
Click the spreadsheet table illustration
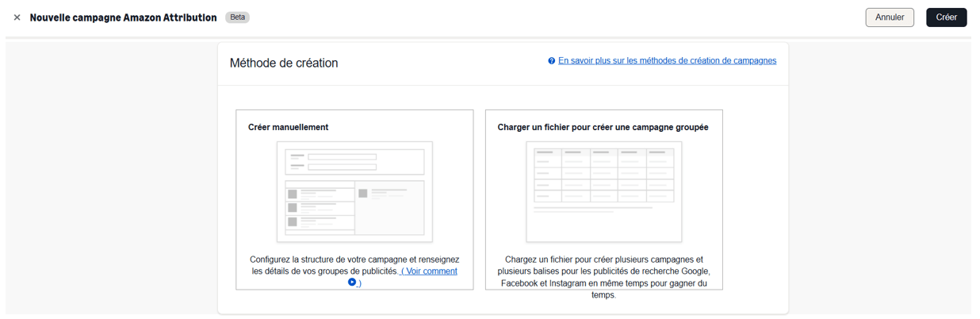(x=603, y=191)
